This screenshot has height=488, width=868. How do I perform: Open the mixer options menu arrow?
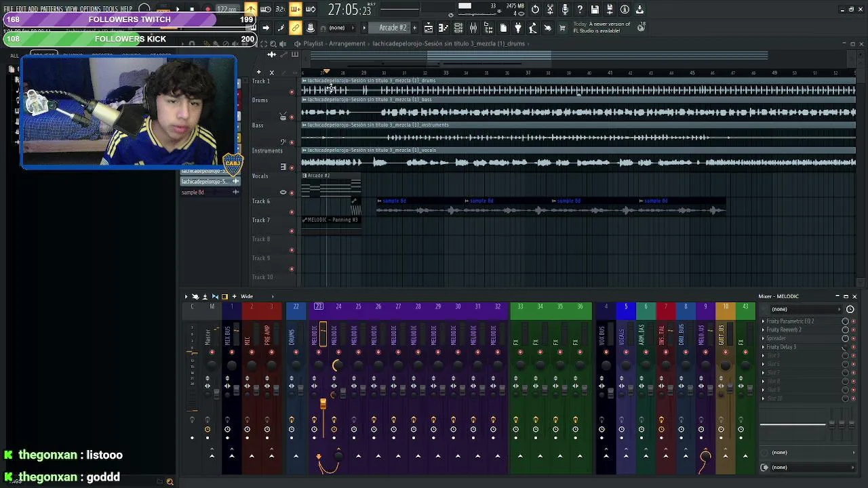click(186, 296)
